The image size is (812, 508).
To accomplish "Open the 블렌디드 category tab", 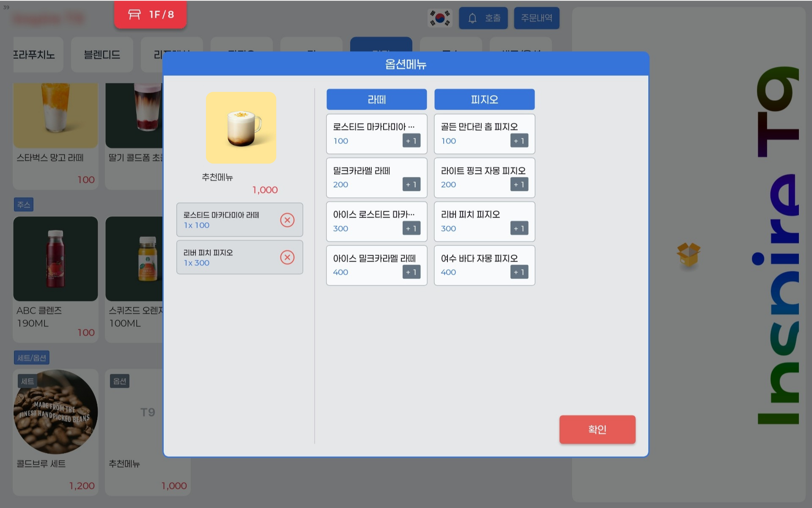I will coord(102,55).
